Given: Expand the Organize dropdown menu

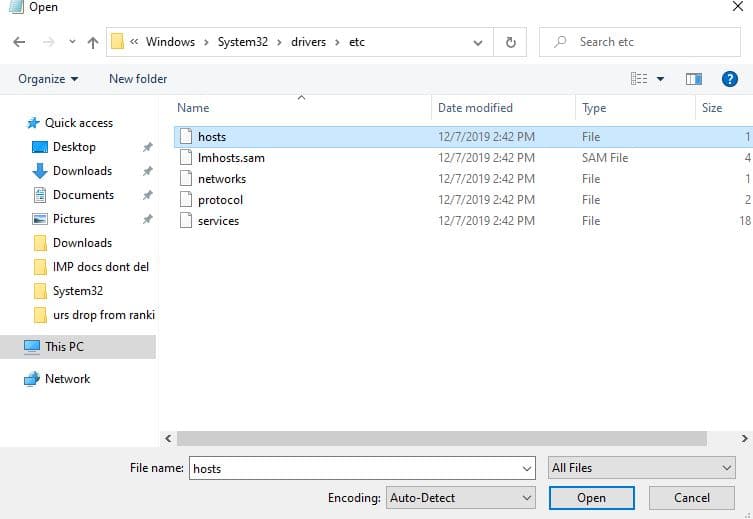Looking at the screenshot, I should click(x=47, y=79).
